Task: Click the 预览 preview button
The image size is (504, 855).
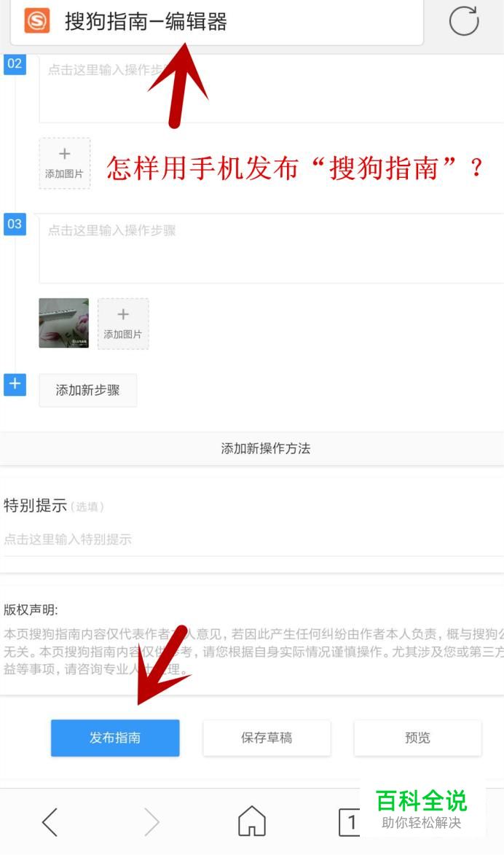Action: click(x=417, y=738)
